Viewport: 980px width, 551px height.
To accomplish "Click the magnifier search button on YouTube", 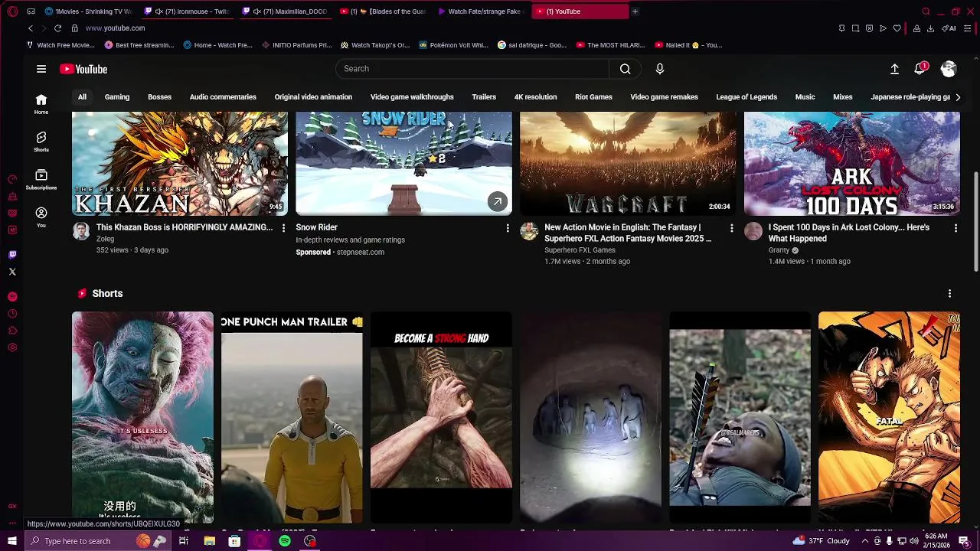I will pyautogui.click(x=625, y=69).
